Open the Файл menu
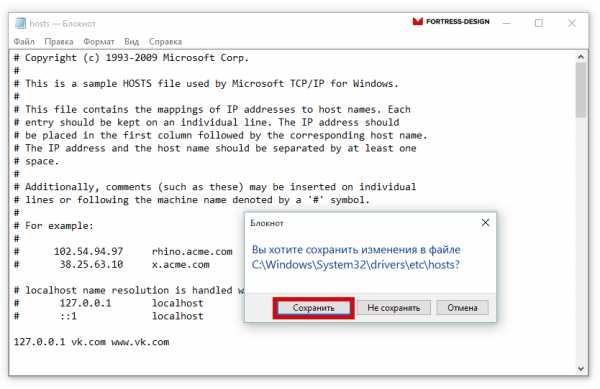Viewport: 600px width, 389px height. [24, 42]
